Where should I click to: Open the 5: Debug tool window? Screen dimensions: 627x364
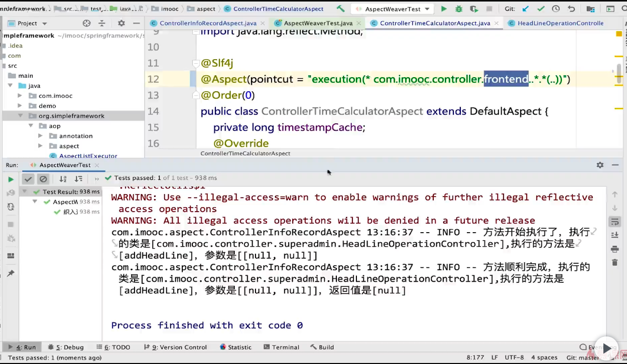click(x=65, y=347)
